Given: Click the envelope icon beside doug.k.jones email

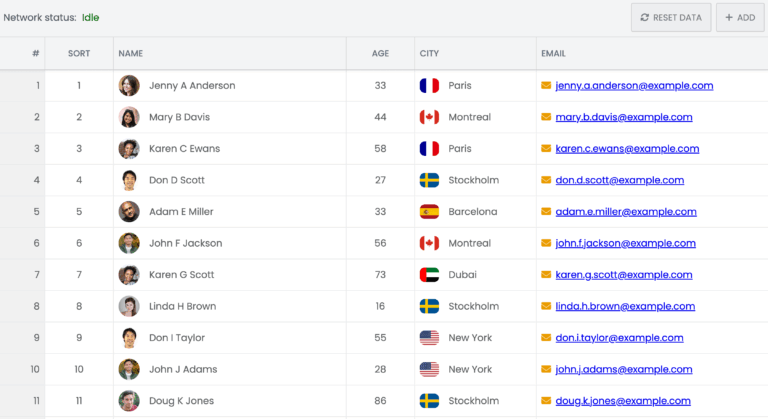Looking at the screenshot, I should (546, 401).
